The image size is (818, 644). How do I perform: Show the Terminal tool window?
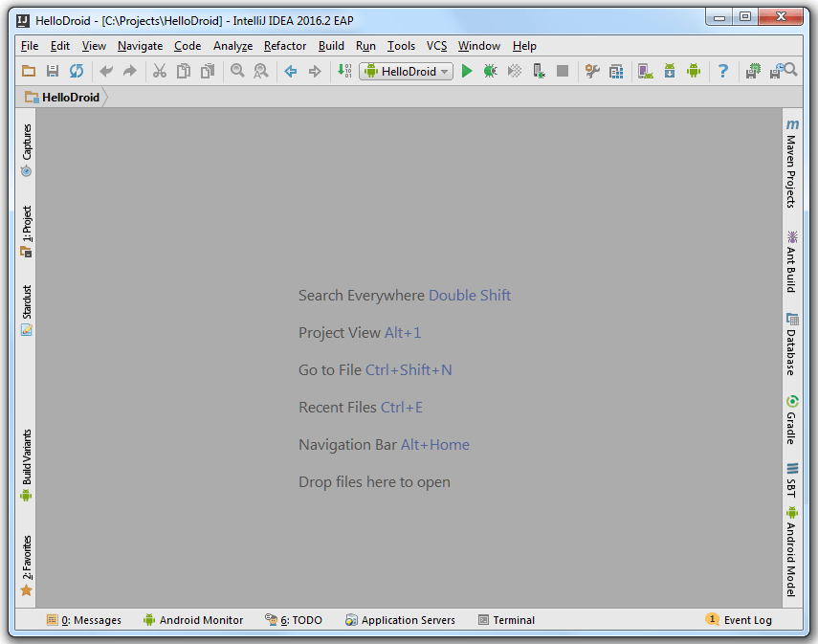(506, 620)
